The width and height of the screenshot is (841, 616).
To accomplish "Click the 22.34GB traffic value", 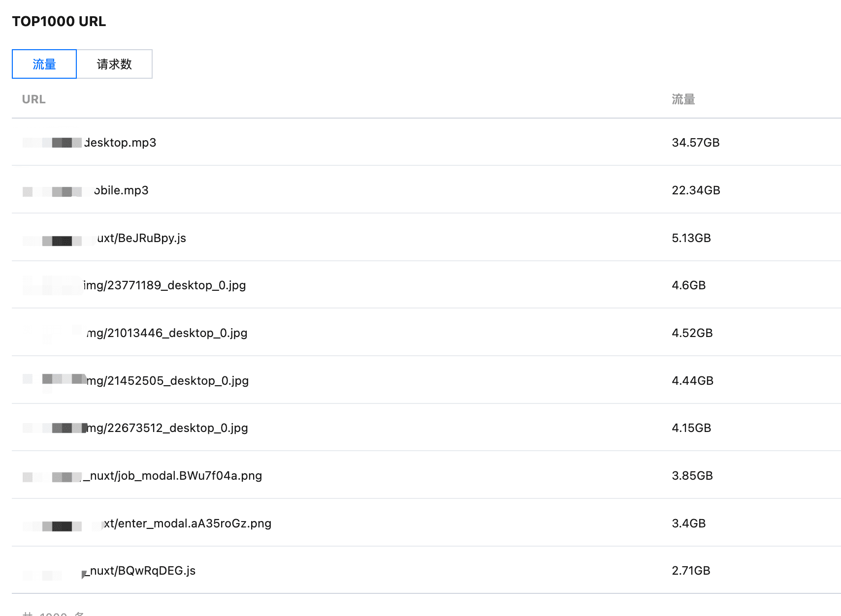I will [x=696, y=190].
